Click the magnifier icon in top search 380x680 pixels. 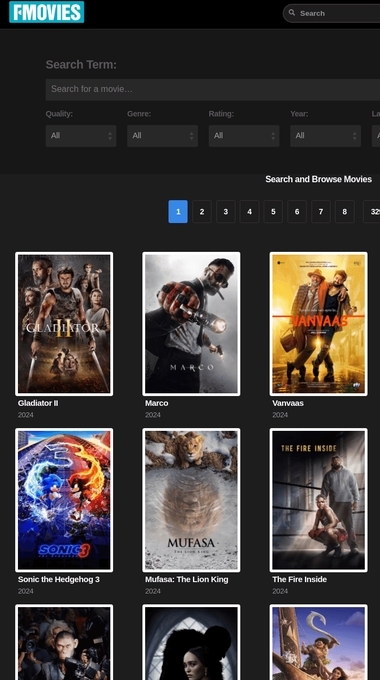292,13
